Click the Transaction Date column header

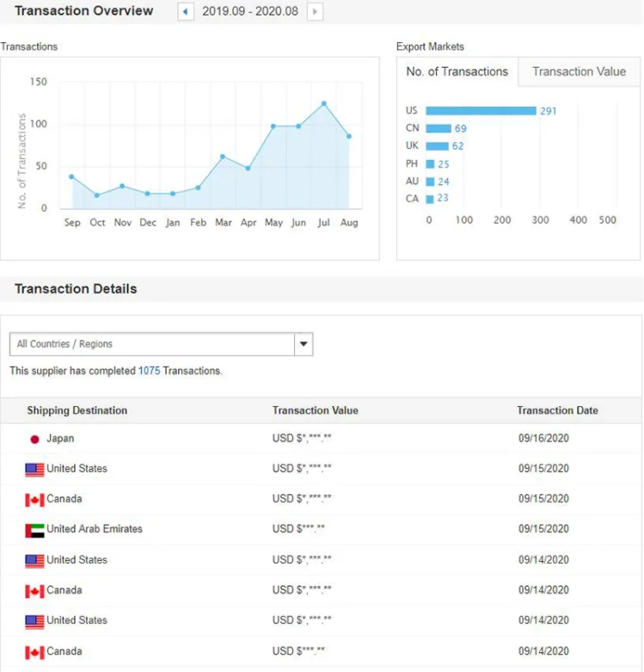tap(557, 410)
